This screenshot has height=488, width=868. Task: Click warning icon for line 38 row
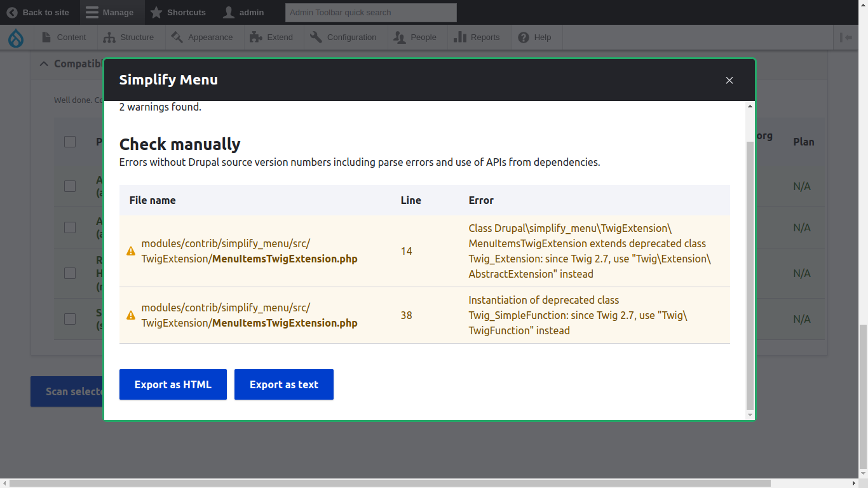[x=131, y=315]
